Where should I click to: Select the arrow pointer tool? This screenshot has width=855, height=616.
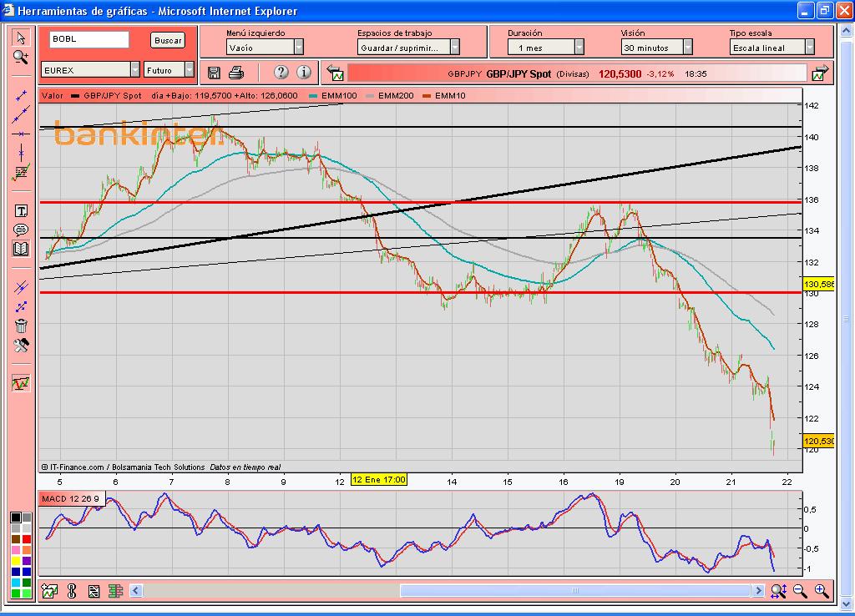21,38
